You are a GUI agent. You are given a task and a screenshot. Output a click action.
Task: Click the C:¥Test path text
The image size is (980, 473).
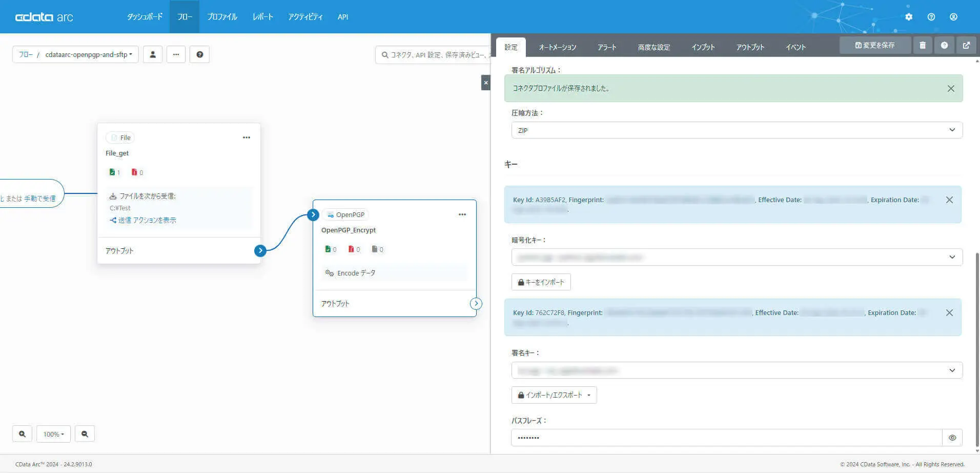(x=120, y=208)
